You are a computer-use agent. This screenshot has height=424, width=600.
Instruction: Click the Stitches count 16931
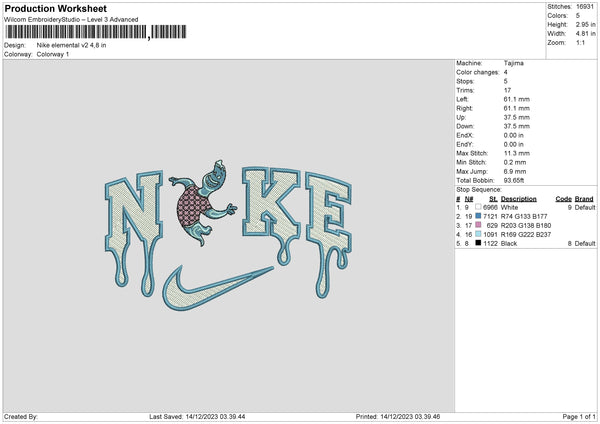585,7
